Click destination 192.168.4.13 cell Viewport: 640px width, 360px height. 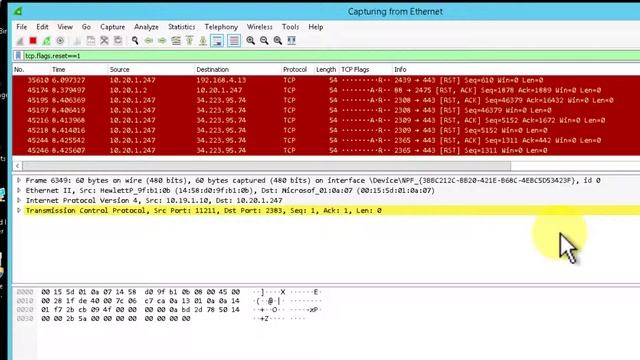221,80
